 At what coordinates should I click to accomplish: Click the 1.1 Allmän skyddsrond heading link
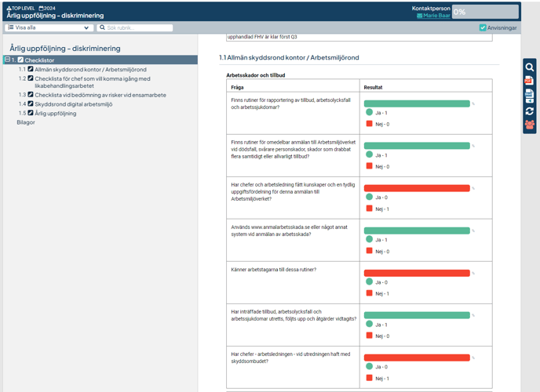click(292, 58)
